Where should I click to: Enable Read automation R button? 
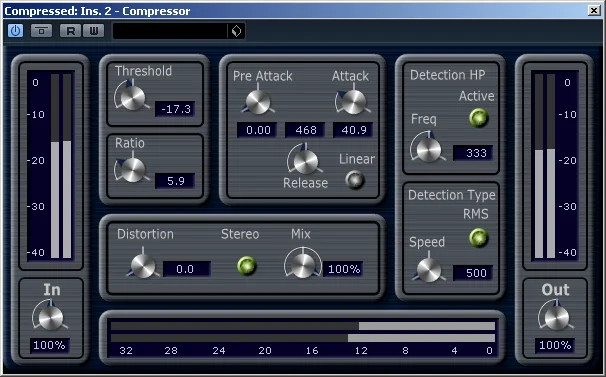coord(70,31)
